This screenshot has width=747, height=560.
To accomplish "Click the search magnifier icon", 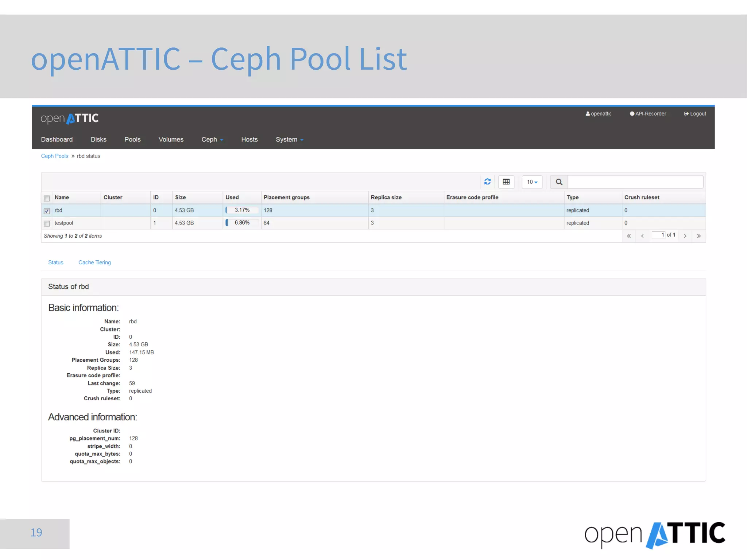I will 559,182.
